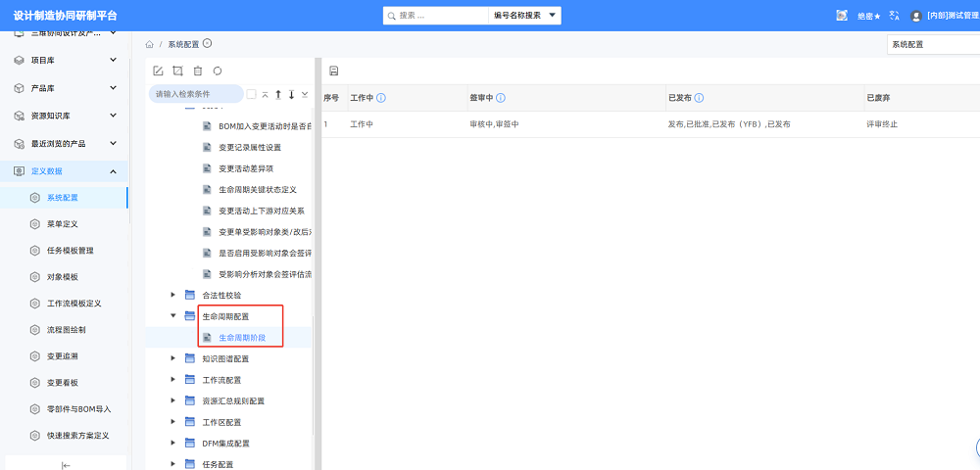This screenshot has width=980, height=470.
Task: Expand the 工作流配置 tree folder
Action: coord(173,380)
